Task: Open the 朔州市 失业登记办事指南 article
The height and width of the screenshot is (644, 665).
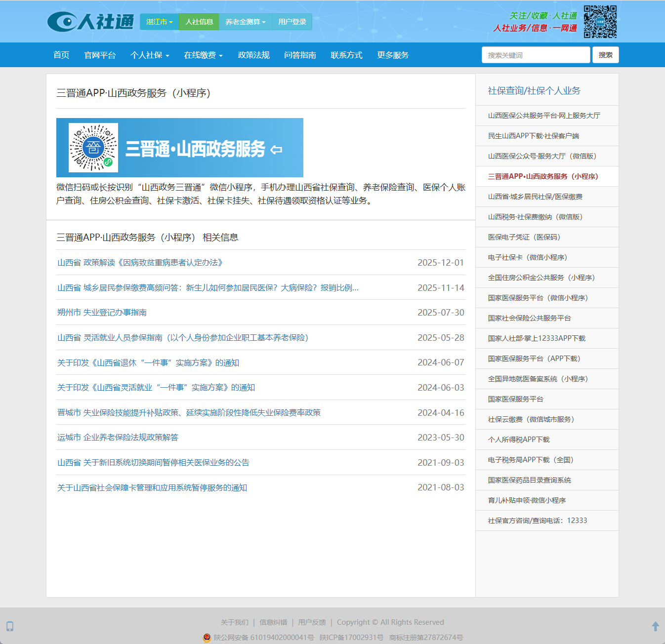Action: coord(102,313)
